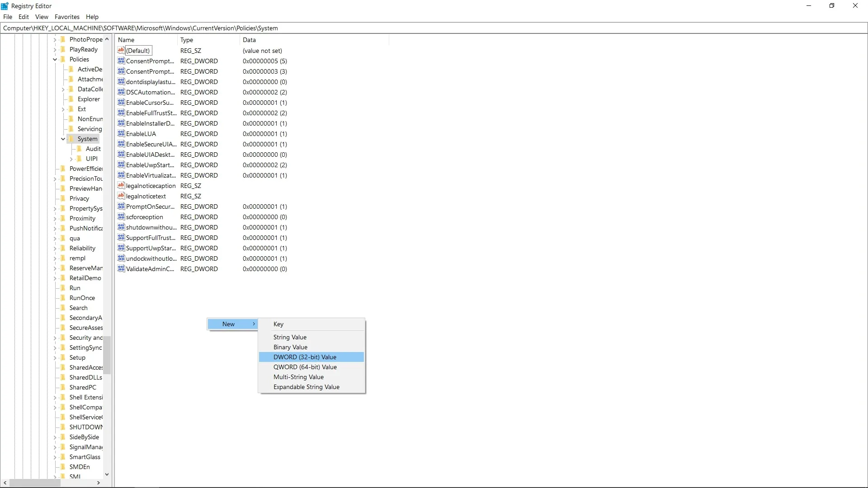Click the legalnoticecaption string value icon
The width and height of the screenshot is (868, 488).
coord(121,186)
